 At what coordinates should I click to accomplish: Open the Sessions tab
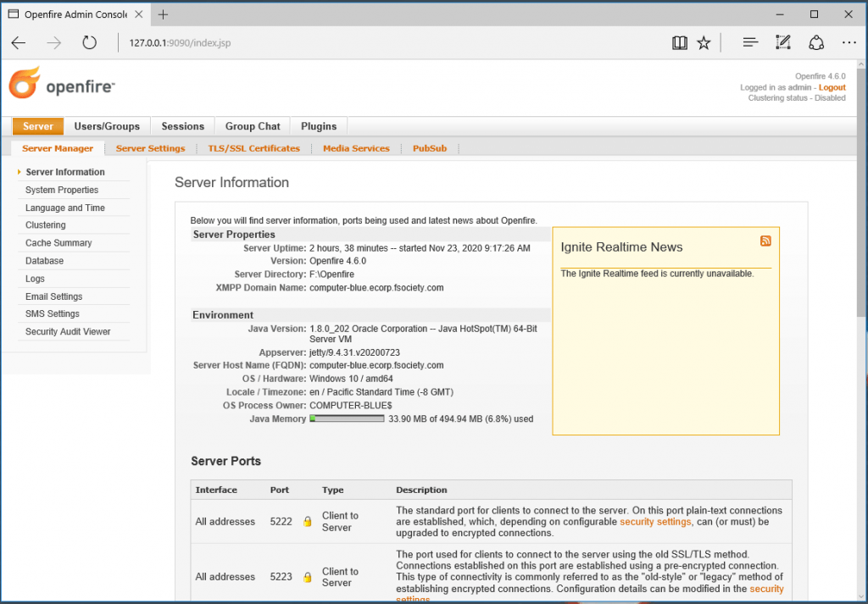click(x=183, y=126)
